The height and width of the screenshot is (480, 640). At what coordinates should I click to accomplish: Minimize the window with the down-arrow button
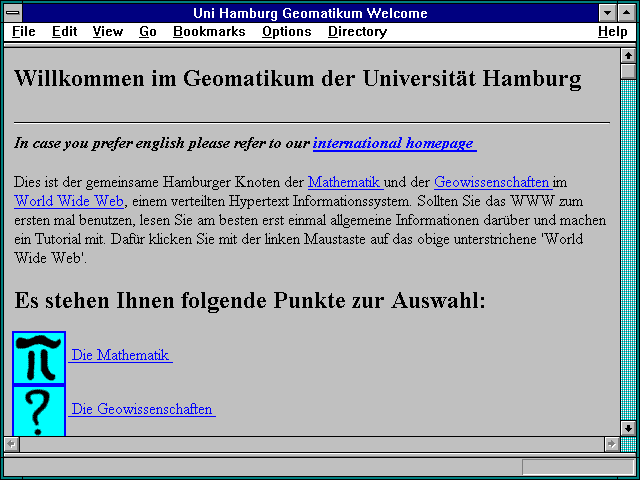tap(607, 13)
